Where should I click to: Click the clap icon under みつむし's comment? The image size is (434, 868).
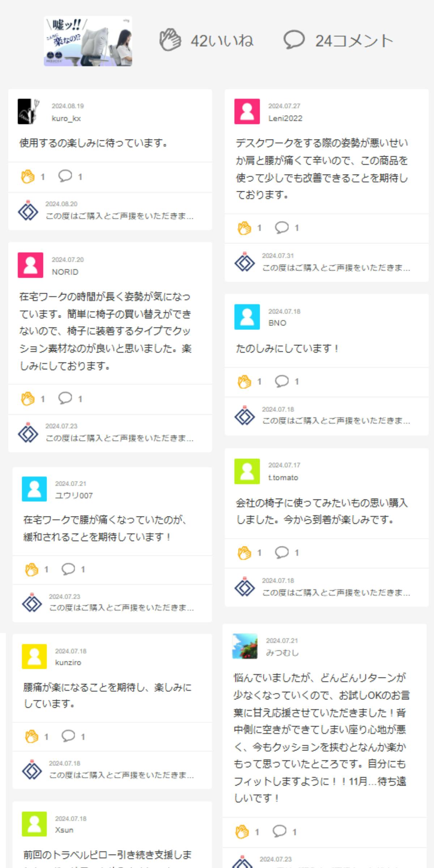[x=242, y=832]
